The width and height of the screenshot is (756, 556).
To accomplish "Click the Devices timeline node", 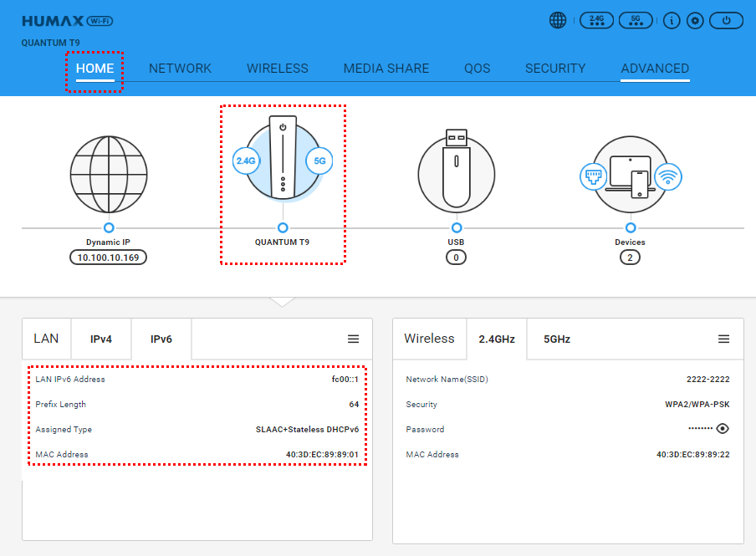I will (x=631, y=227).
